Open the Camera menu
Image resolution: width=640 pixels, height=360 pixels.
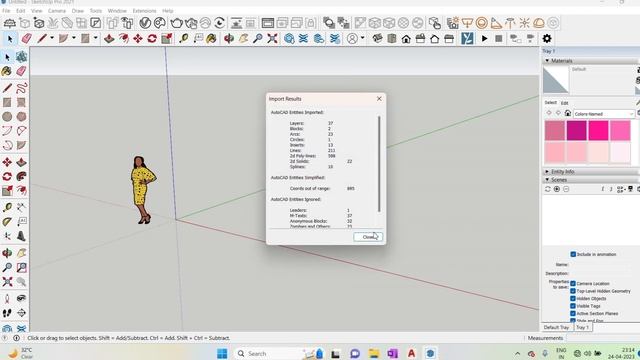(57, 11)
